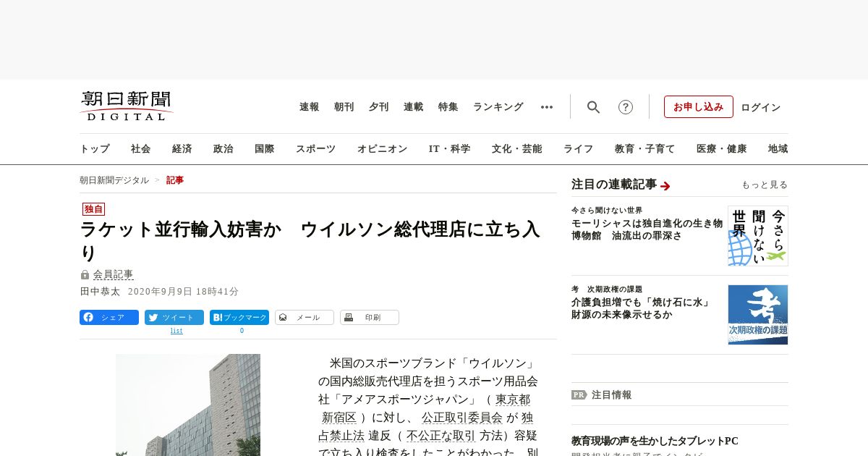The height and width of the screenshot is (456, 868).
Task: Go to the 地域 category tab
Action: point(778,149)
